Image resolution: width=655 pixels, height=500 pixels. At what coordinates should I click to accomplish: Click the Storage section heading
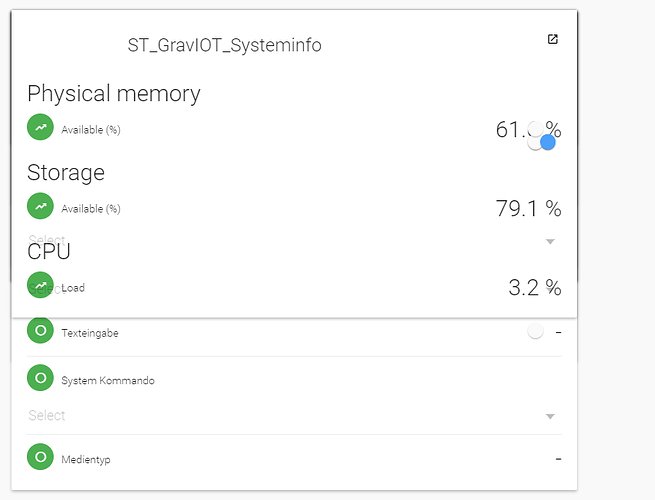point(66,172)
